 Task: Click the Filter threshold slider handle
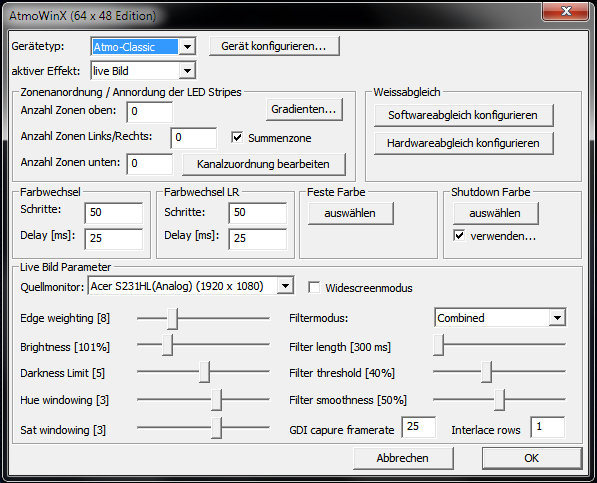click(486, 372)
